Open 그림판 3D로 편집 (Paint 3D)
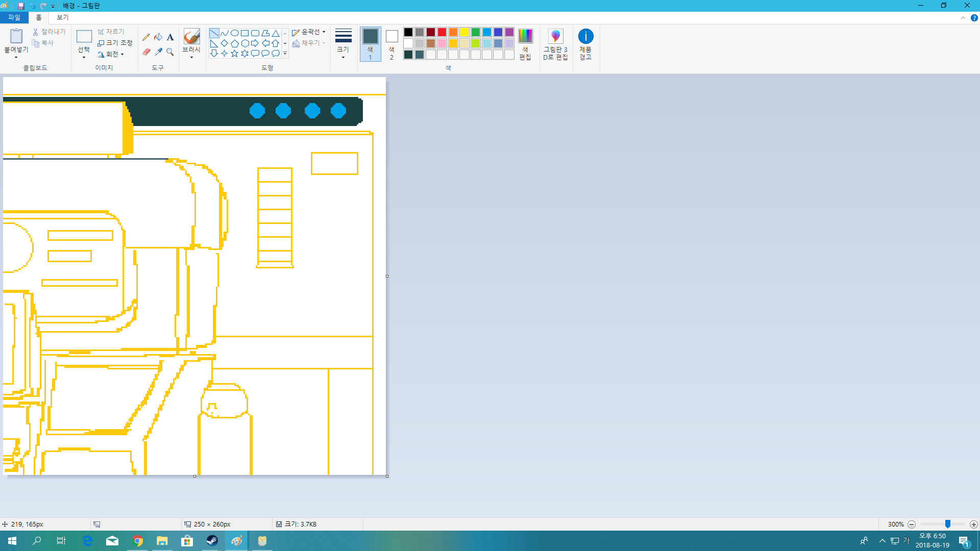The width and height of the screenshot is (980, 551). pyautogui.click(x=555, y=44)
